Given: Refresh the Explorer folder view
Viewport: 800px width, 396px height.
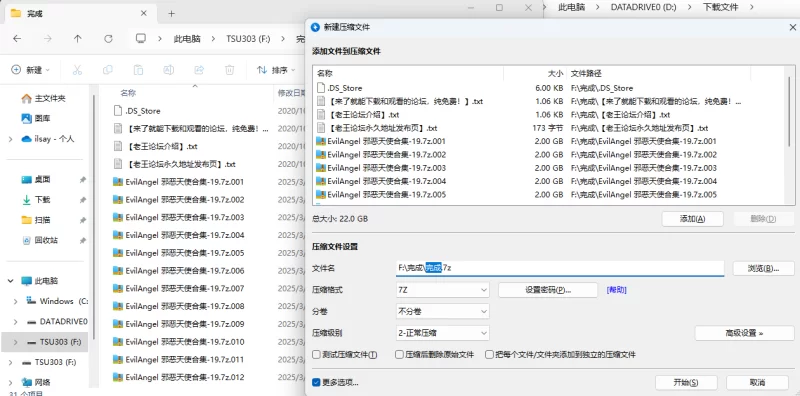Looking at the screenshot, I should point(108,39).
